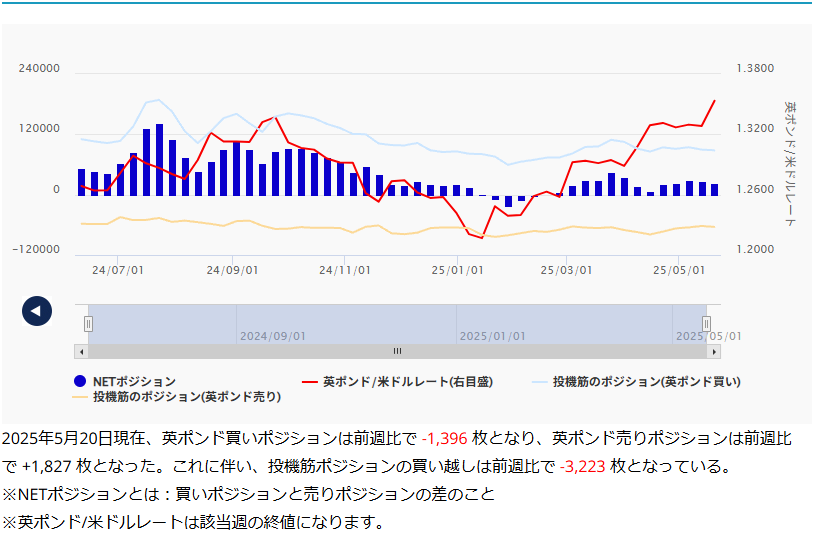
Task: Click the scrollbar's right arrow button
Action: click(714, 351)
